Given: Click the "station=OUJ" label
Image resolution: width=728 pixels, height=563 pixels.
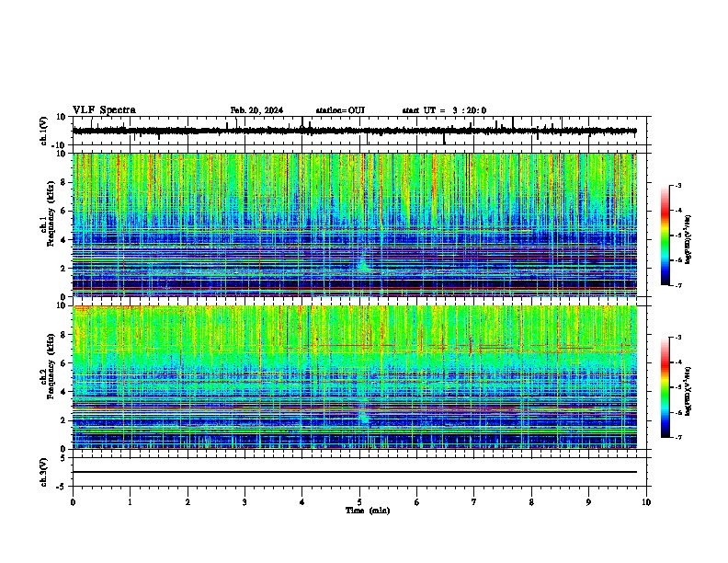Looking at the screenshot, I should tap(340, 110).
